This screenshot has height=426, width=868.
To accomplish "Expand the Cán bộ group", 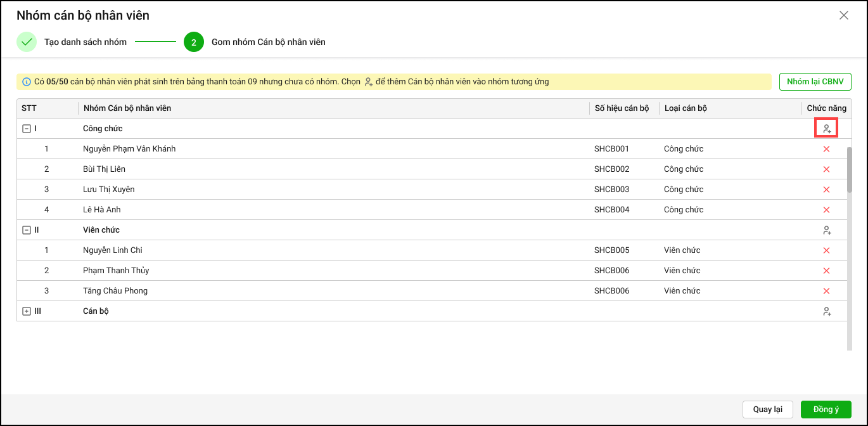I will pyautogui.click(x=27, y=311).
